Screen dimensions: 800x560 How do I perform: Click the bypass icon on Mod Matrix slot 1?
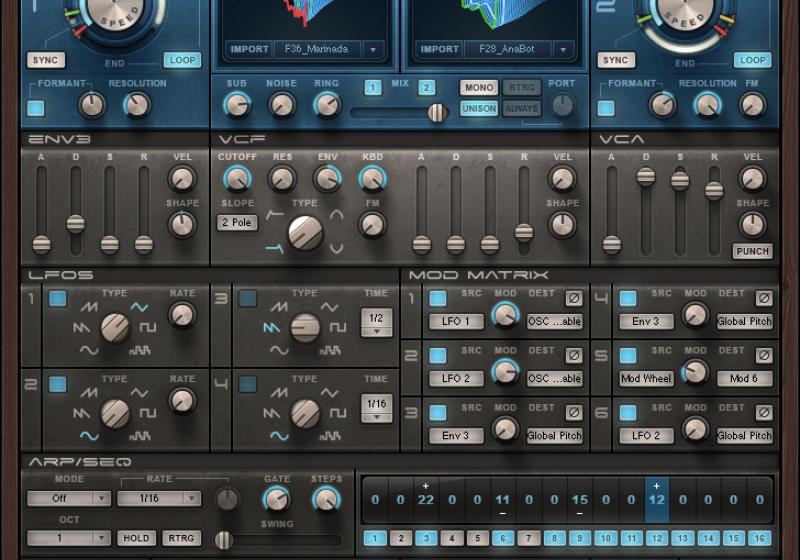[x=574, y=298]
